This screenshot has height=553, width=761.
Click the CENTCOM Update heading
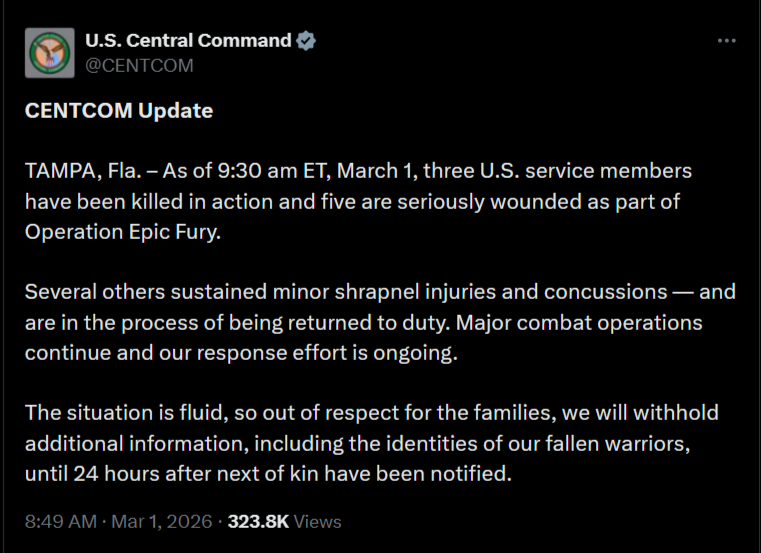coord(118,110)
